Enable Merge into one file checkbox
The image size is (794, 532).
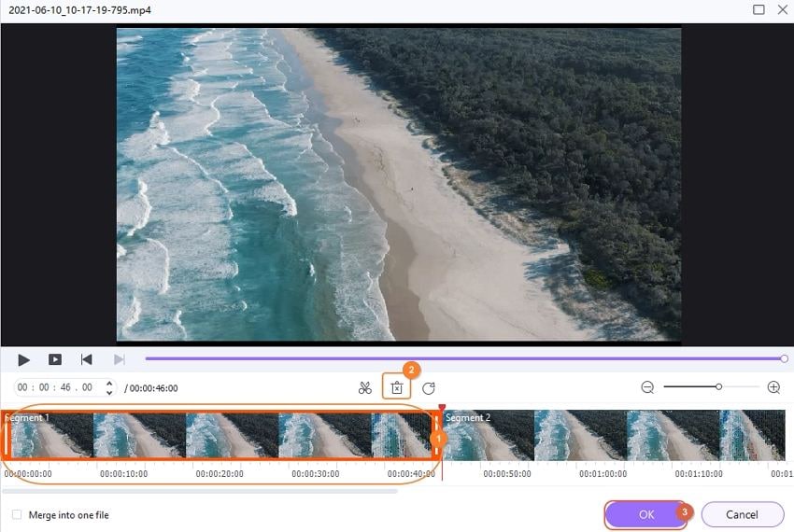(17, 515)
